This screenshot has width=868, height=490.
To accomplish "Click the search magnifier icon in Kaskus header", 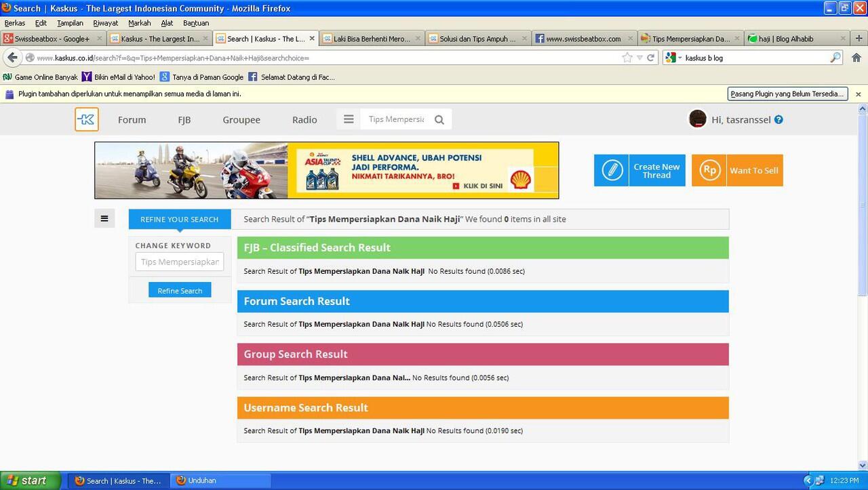I will coord(439,120).
